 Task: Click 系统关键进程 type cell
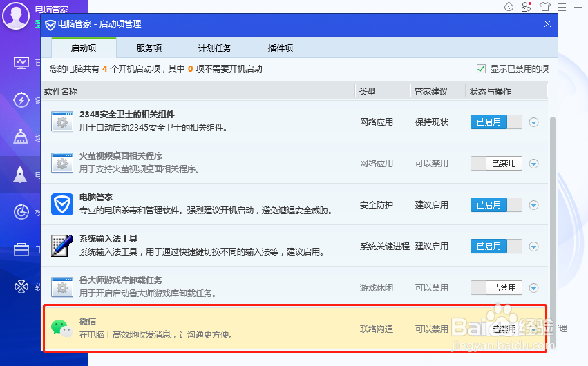point(385,247)
